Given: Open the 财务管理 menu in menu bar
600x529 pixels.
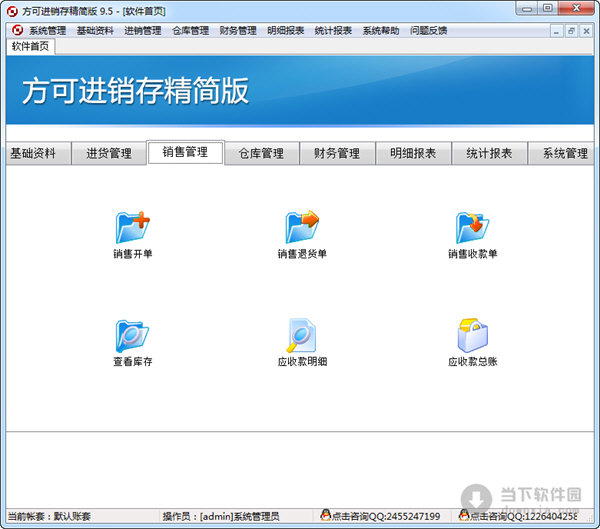Looking at the screenshot, I should click(238, 31).
